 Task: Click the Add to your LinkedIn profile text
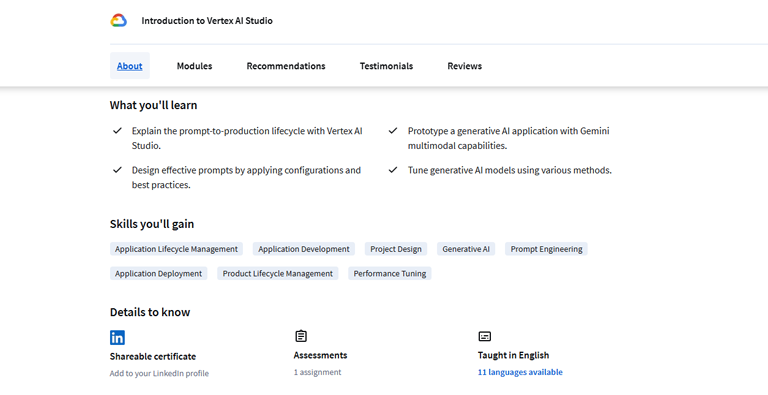159,373
